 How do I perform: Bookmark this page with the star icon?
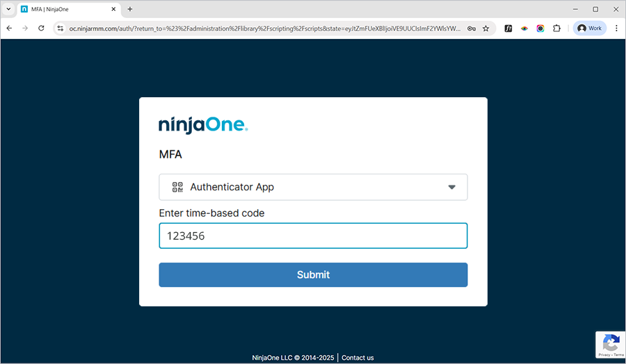pyautogui.click(x=486, y=28)
